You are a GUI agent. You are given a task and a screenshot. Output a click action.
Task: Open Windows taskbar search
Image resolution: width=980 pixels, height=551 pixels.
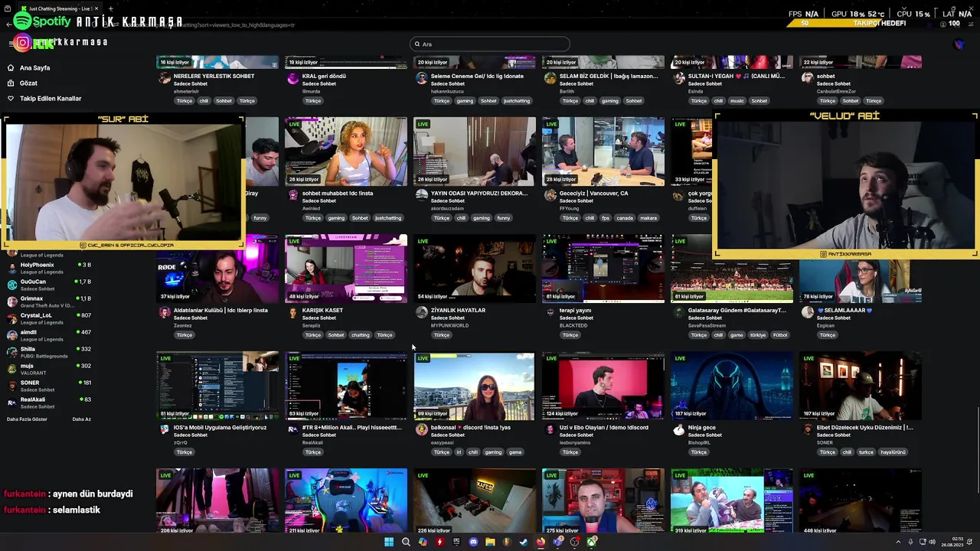point(406,542)
